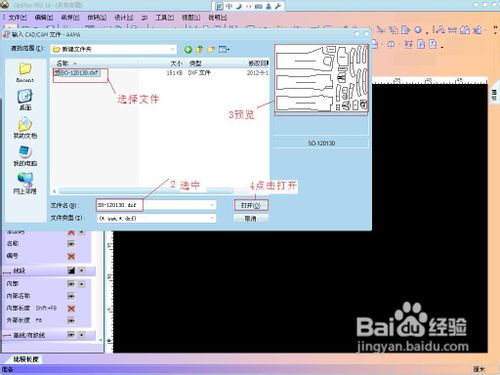This screenshot has height=375, width=500.
Task: Open the 工具 menu
Action: click(165, 18)
